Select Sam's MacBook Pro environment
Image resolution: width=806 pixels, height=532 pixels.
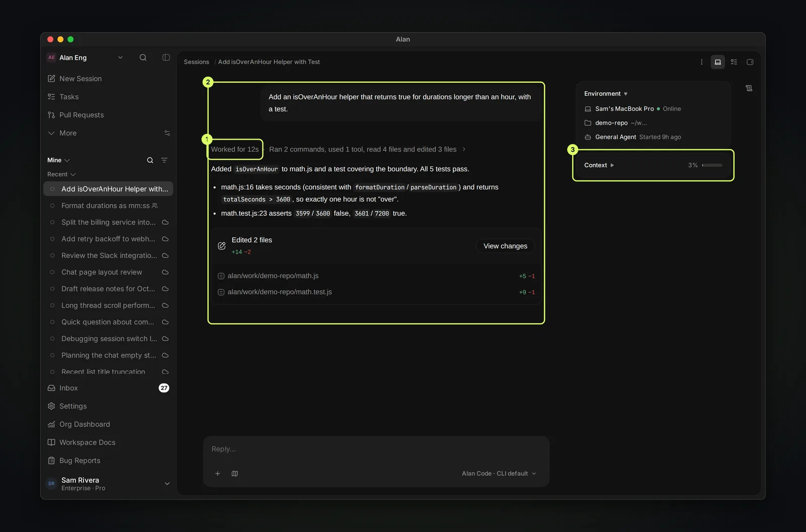point(633,109)
